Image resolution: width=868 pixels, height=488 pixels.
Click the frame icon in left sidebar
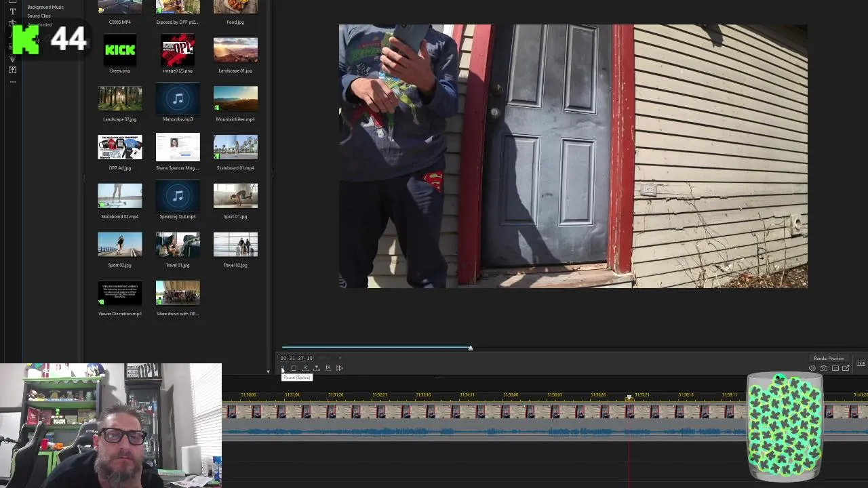(12, 69)
